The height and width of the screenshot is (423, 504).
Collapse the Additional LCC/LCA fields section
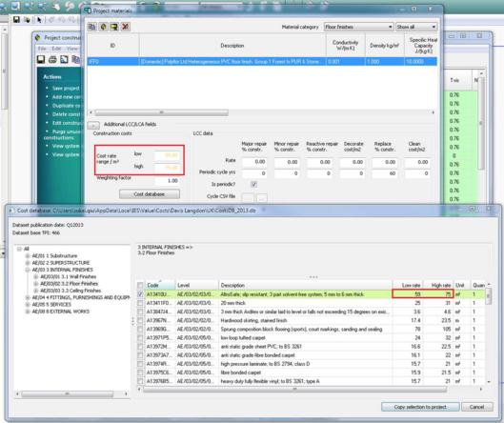click(x=93, y=125)
